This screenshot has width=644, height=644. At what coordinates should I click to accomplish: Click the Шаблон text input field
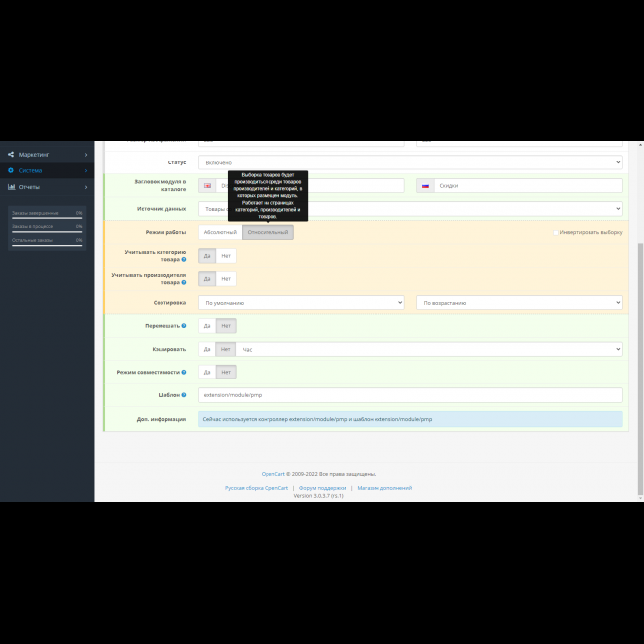pos(410,395)
